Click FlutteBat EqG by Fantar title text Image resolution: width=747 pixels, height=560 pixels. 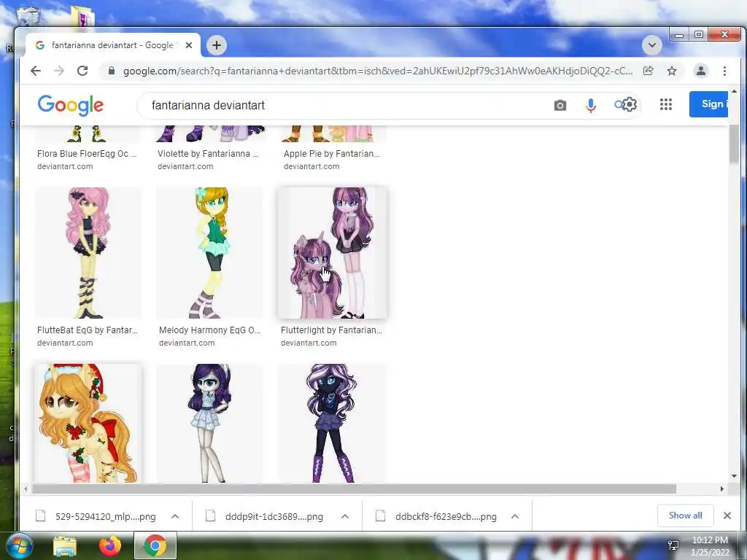point(88,330)
